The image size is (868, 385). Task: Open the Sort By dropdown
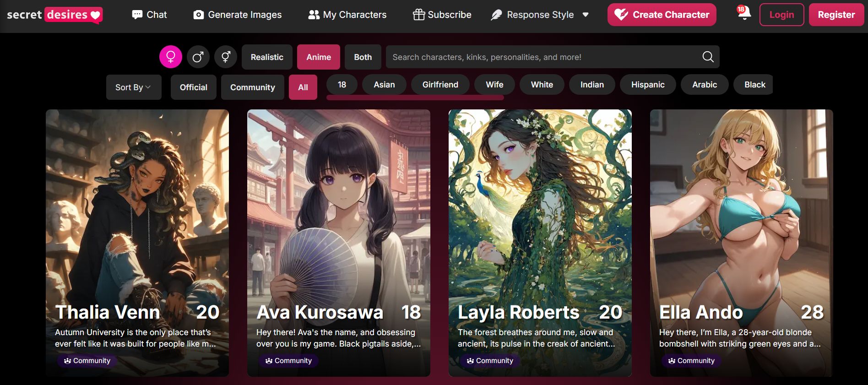[x=133, y=87]
